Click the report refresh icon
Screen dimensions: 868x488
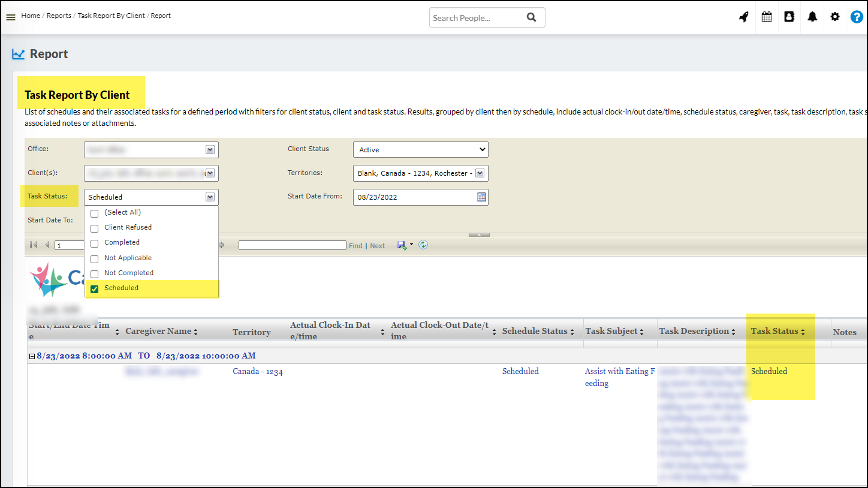pos(423,245)
